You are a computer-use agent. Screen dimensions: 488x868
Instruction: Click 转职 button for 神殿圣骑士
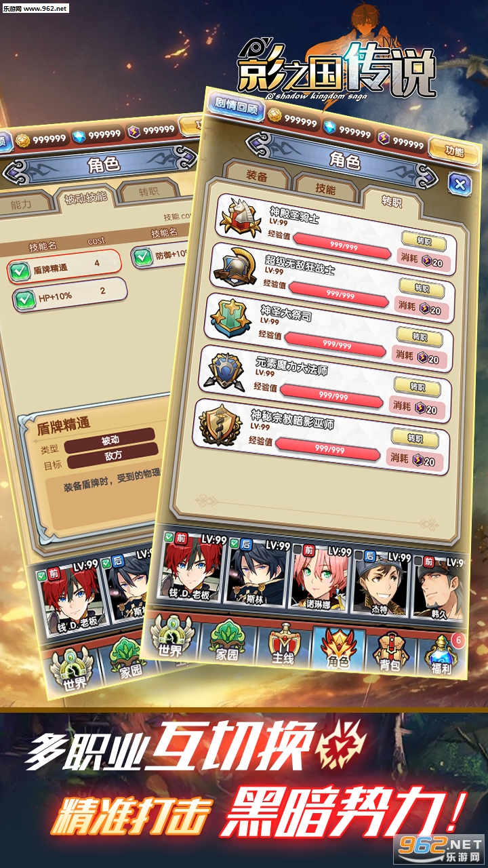[423, 241]
